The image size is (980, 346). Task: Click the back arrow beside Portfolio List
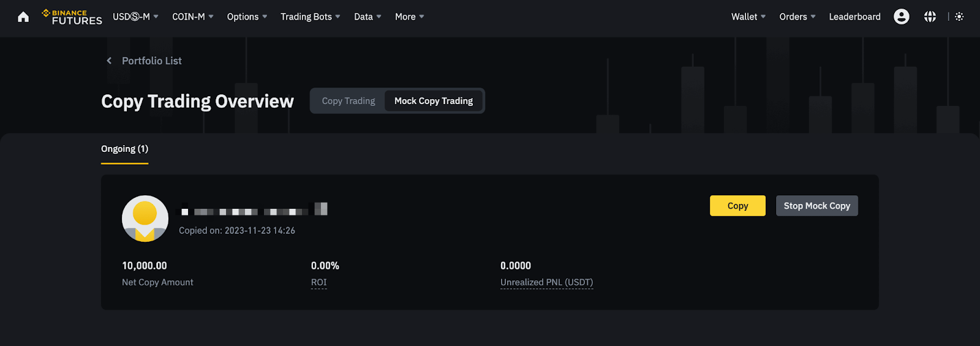click(x=109, y=61)
